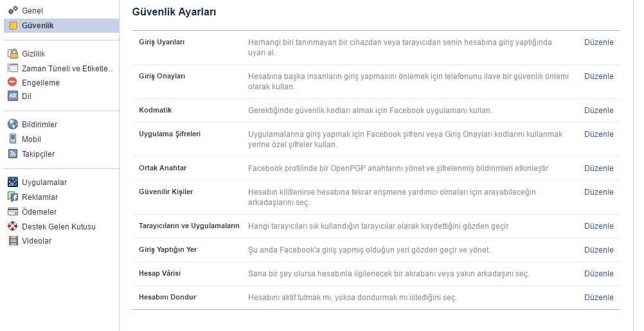Edit Giriş Yaptığın Yer via Düzenle

coord(599,250)
